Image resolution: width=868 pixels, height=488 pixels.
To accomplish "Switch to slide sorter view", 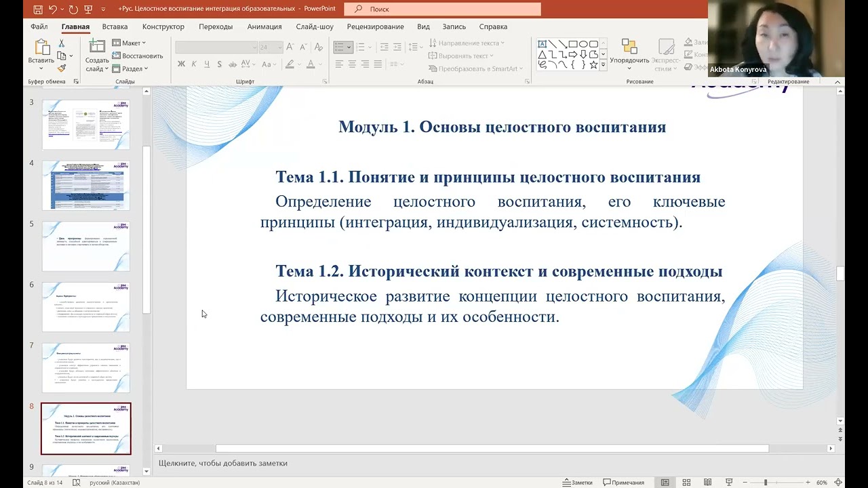I will point(686,483).
